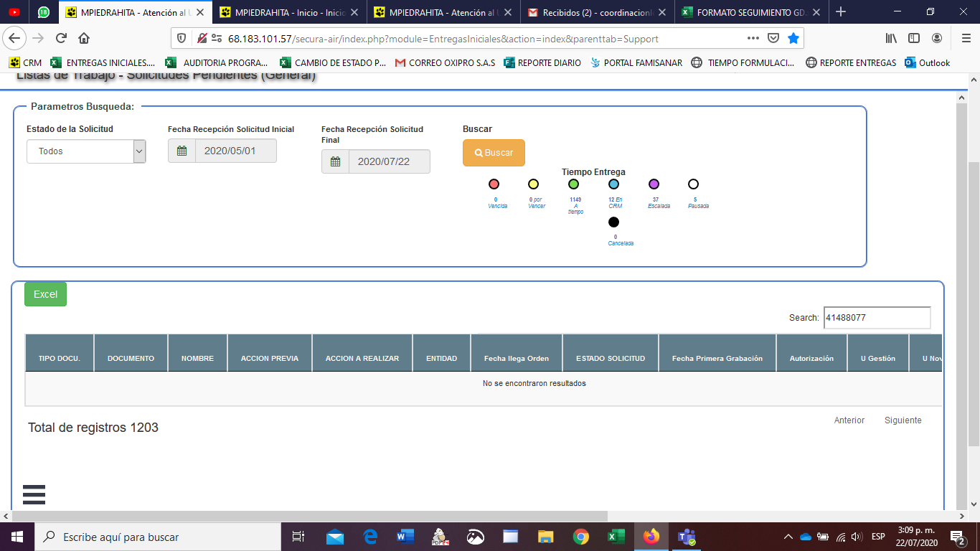Select the purple Escalada status circle
The image size is (980, 551).
[654, 184]
